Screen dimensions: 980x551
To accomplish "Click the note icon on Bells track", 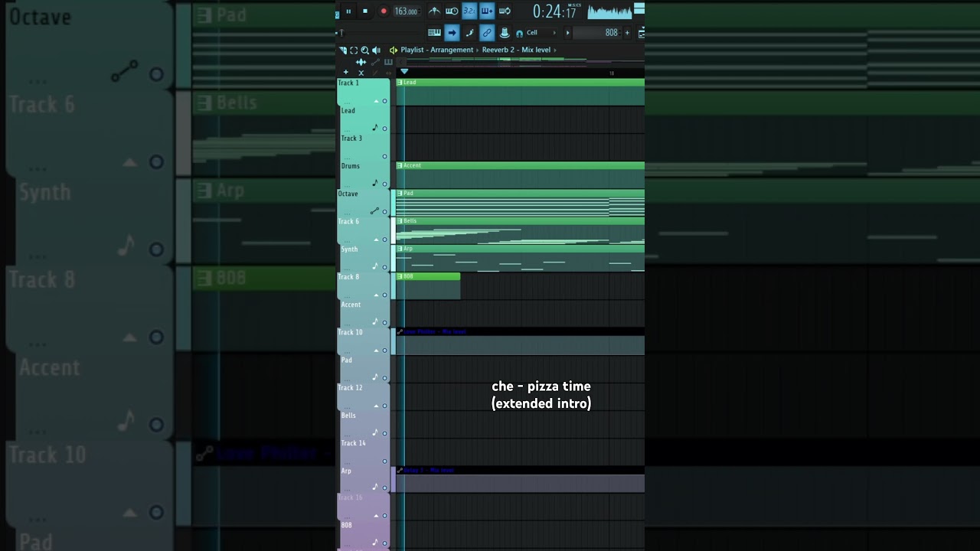I will pyautogui.click(x=375, y=432).
